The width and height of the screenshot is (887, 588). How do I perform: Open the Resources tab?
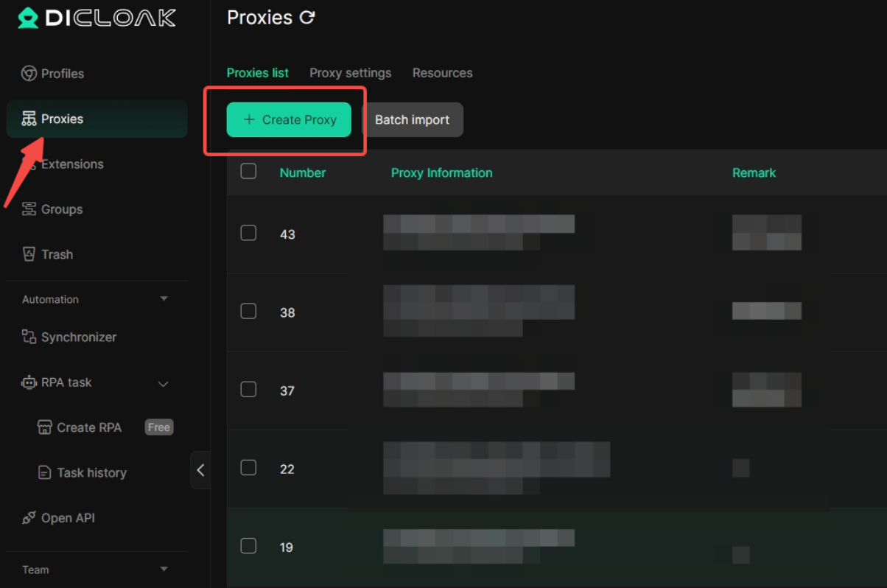[x=442, y=73]
